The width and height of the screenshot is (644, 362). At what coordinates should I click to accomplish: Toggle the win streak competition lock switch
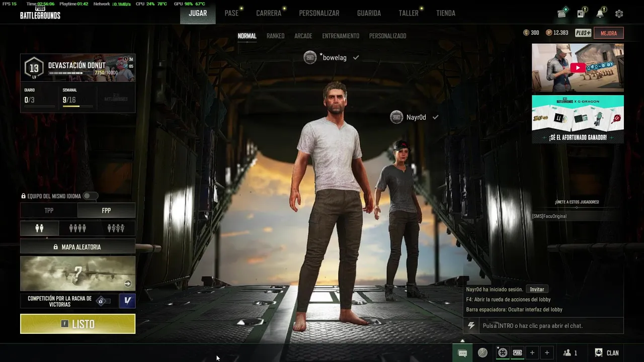point(104,301)
